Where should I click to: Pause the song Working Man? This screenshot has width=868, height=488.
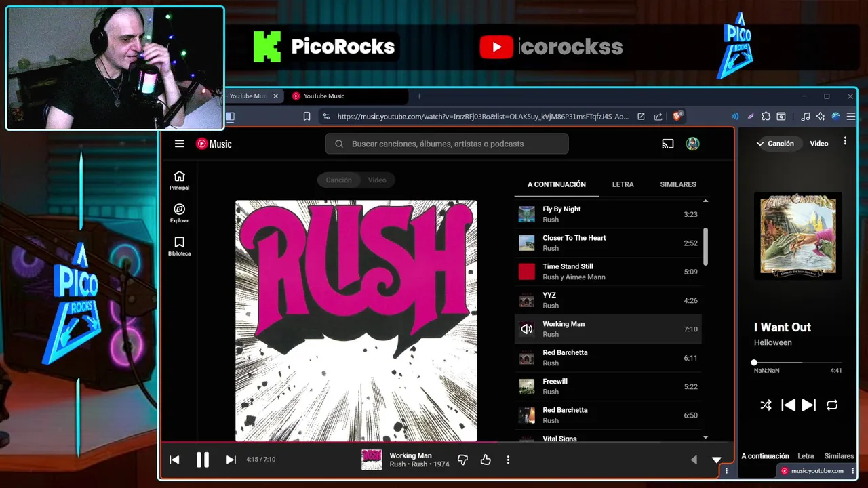tap(202, 460)
